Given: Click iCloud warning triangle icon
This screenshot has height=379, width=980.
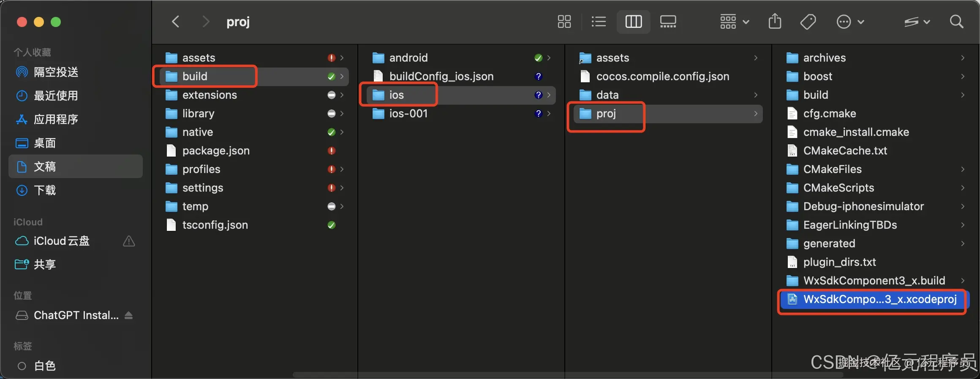Looking at the screenshot, I should pyautogui.click(x=129, y=241).
